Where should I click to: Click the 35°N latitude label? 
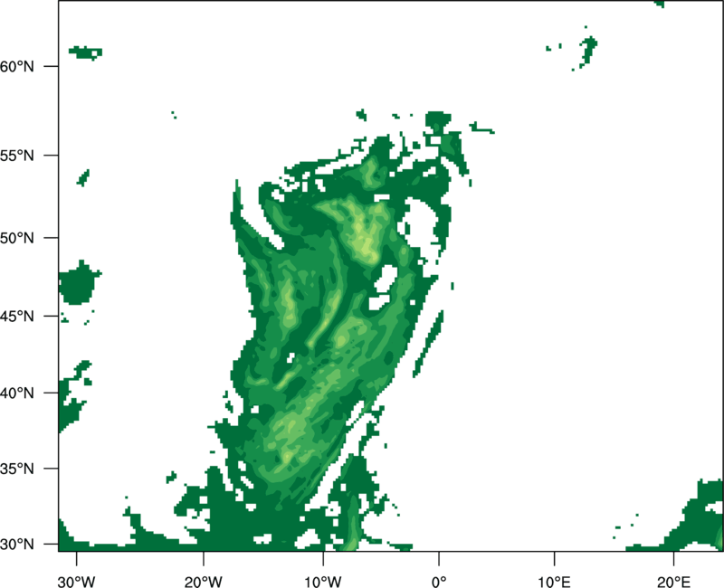[x=17, y=469]
